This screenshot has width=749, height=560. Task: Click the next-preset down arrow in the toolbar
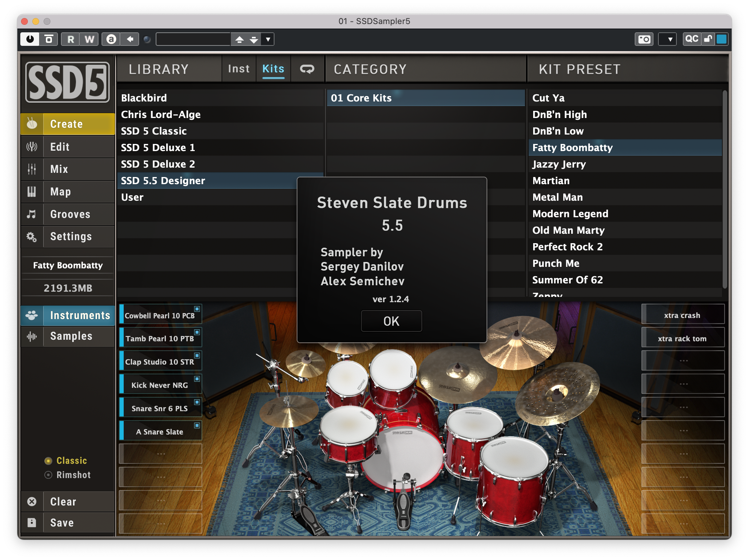pos(253,39)
